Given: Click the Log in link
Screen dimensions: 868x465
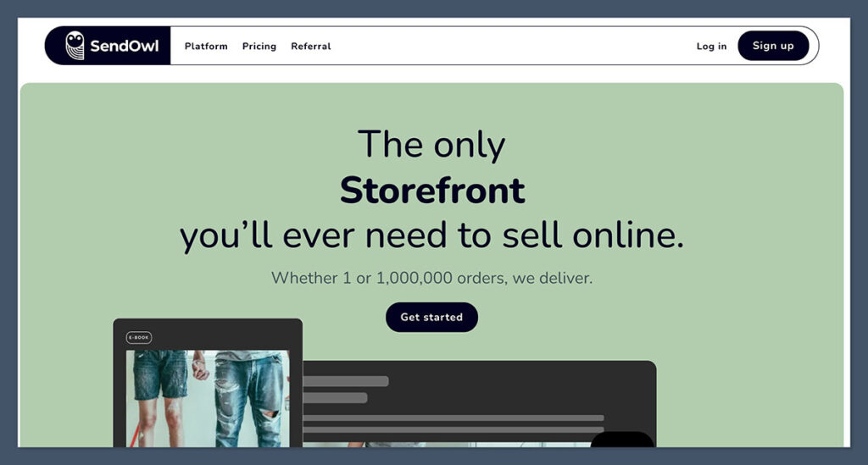Looking at the screenshot, I should (711, 47).
